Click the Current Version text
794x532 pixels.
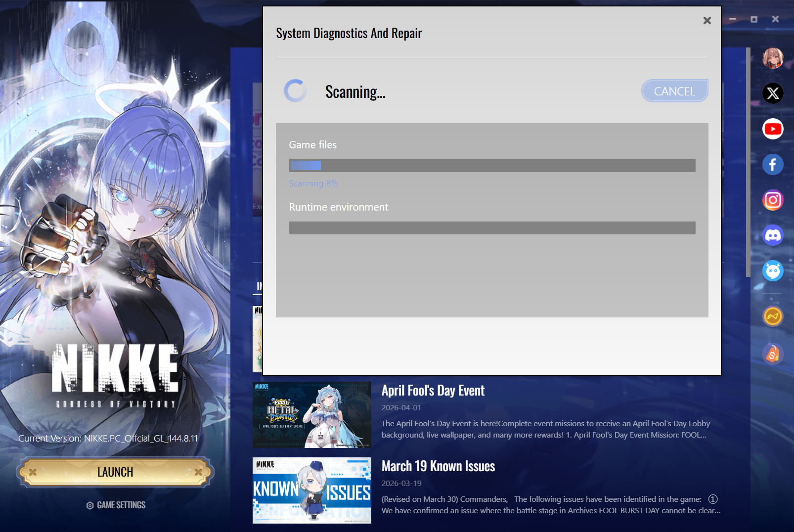click(x=108, y=439)
